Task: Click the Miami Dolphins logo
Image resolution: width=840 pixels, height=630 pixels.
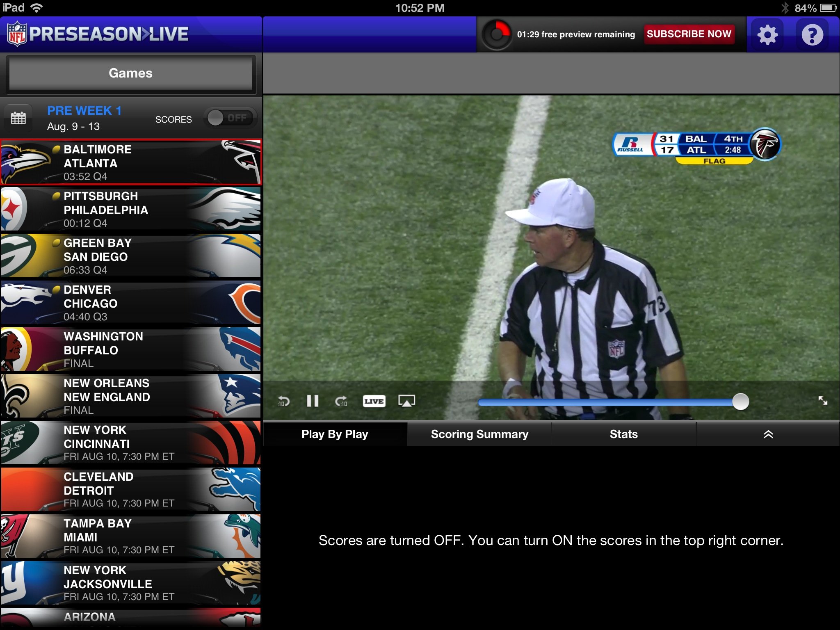Action: pyautogui.click(x=243, y=536)
